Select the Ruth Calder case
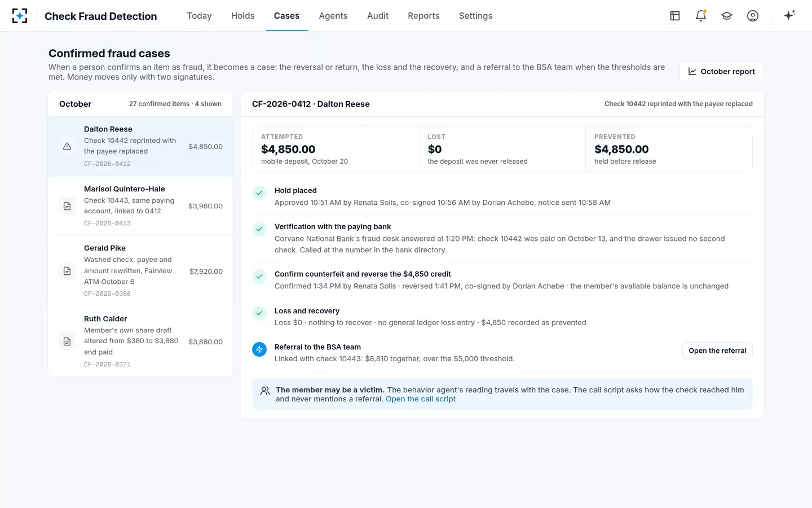The image size is (812, 508). tap(140, 341)
